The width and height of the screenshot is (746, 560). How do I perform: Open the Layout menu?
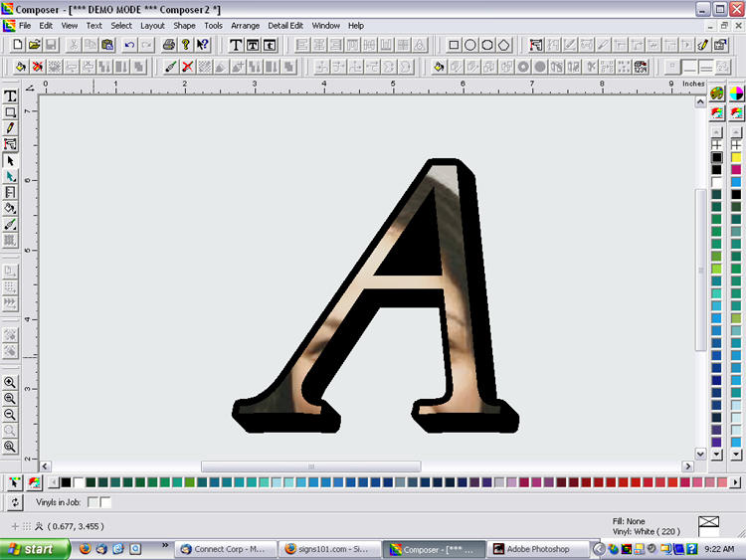point(152,26)
